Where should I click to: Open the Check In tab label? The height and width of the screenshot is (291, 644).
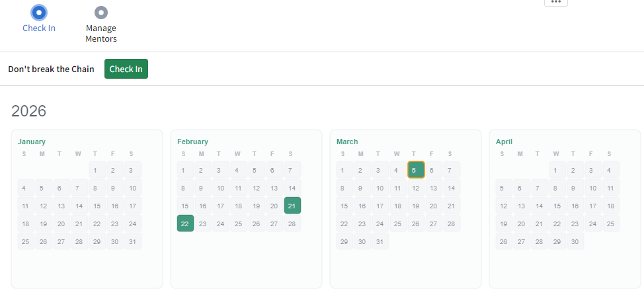click(x=39, y=28)
